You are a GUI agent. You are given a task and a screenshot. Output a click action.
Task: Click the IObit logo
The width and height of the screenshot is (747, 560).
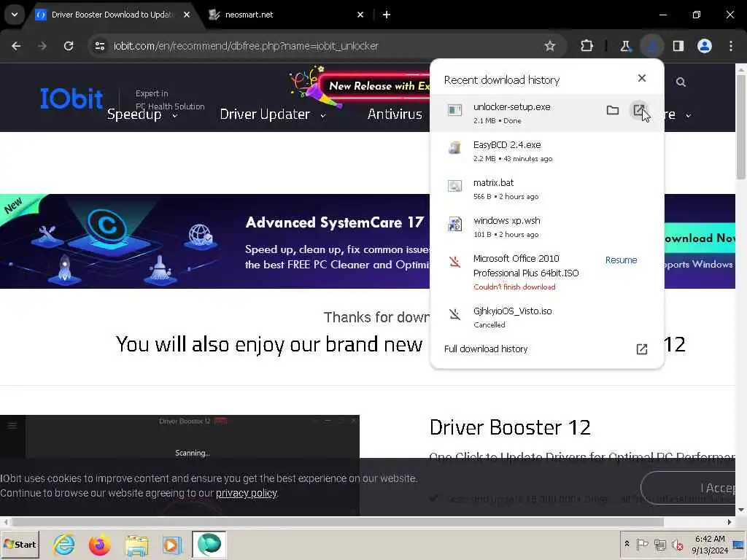71,98
